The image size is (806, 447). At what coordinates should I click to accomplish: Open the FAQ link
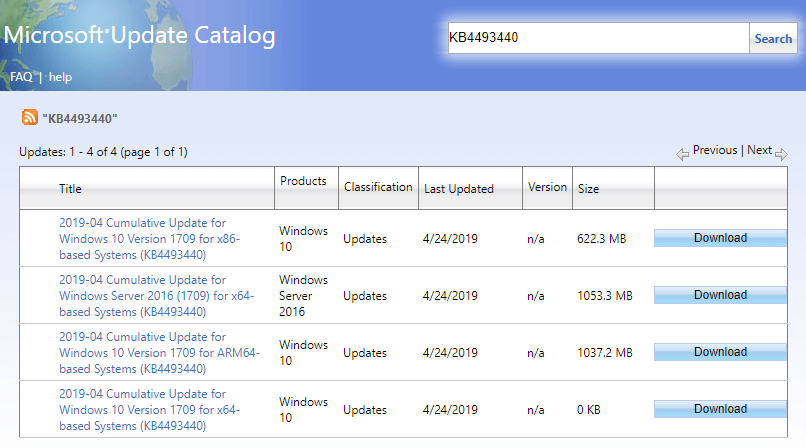point(21,77)
